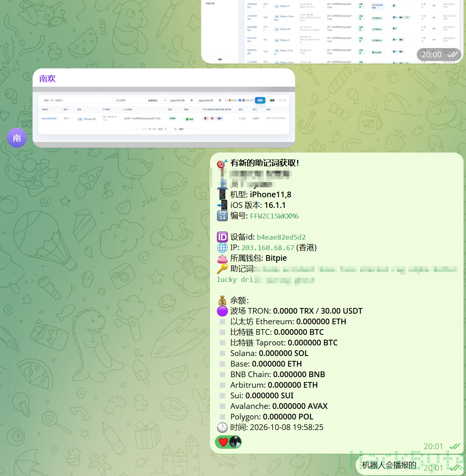Viewport: 466px width, 476px height.
Task: Click the 比特链 BTC balance line
Action: [277, 332]
